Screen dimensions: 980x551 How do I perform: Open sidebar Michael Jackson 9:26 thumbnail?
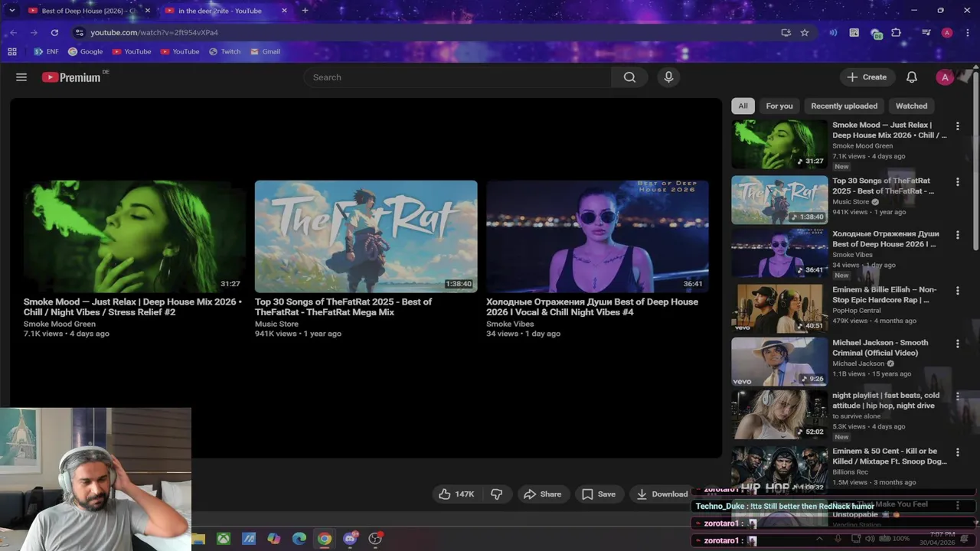point(779,362)
